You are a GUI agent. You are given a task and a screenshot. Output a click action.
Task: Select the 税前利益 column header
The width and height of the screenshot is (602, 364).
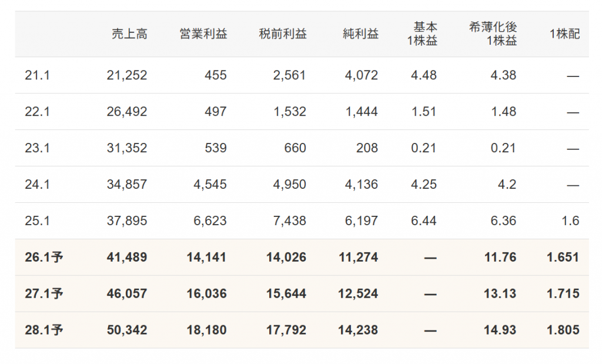[x=283, y=34]
